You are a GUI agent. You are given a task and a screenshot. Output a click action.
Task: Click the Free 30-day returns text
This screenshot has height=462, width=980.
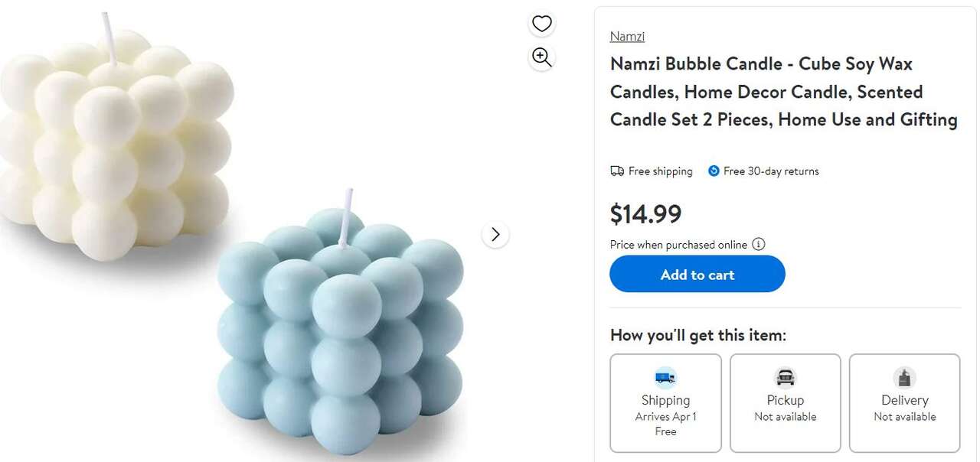pos(771,171)
